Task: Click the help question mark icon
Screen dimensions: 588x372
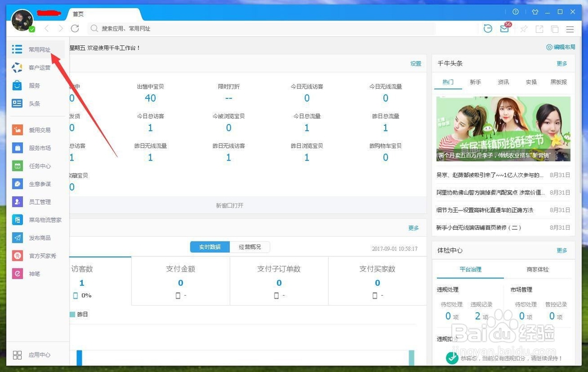Action: point(516,12)
